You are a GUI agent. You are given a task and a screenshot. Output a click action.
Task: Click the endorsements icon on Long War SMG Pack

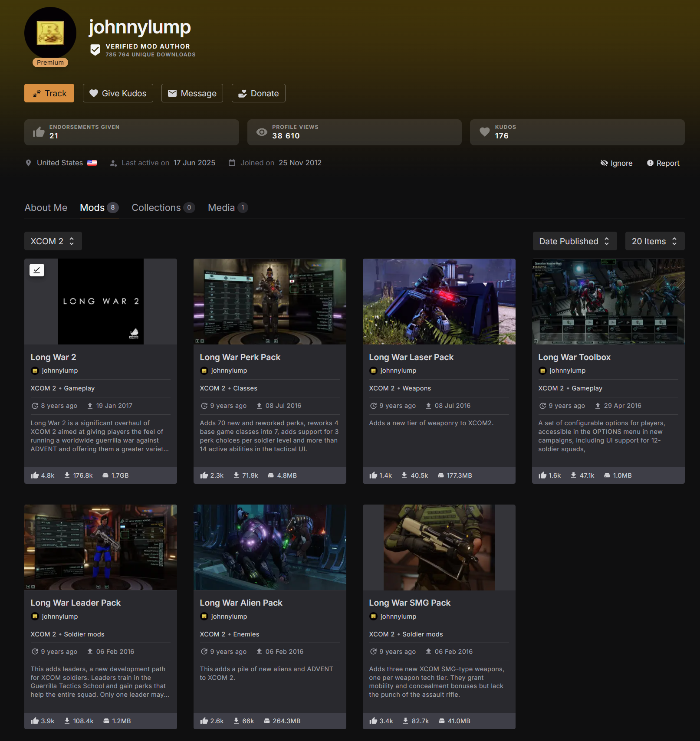pos(373,721)
